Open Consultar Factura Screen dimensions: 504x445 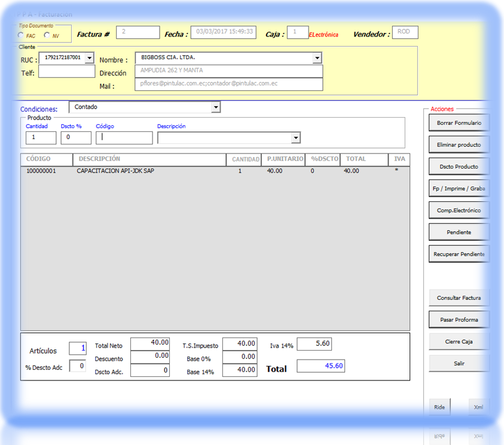[x=459, y=297]
